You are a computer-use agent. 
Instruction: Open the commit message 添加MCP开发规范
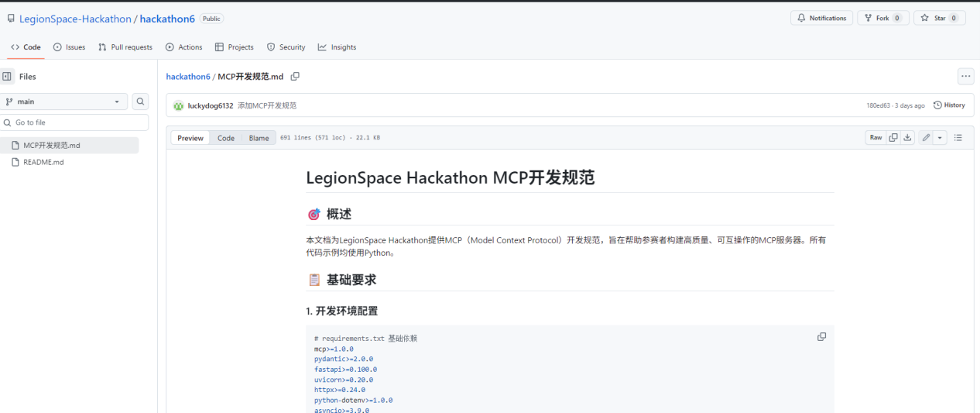(267, 105)
